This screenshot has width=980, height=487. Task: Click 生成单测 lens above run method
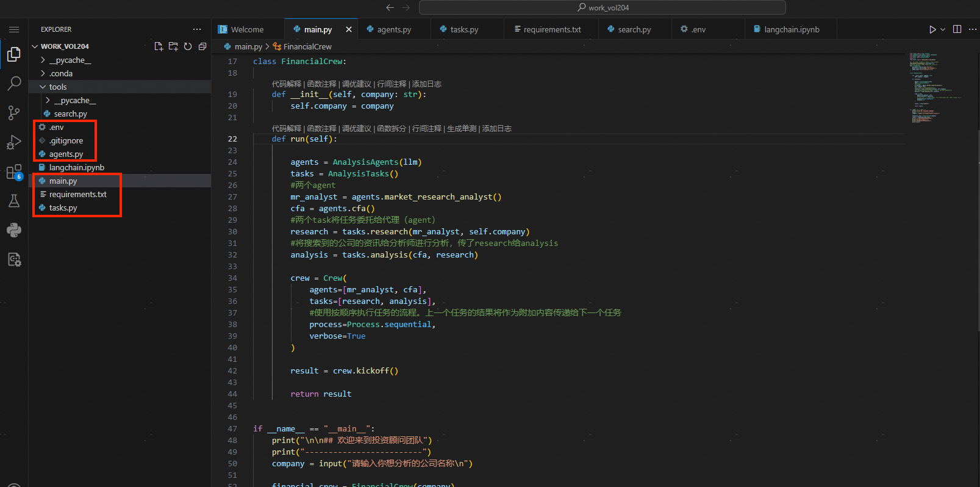point(462,128)
